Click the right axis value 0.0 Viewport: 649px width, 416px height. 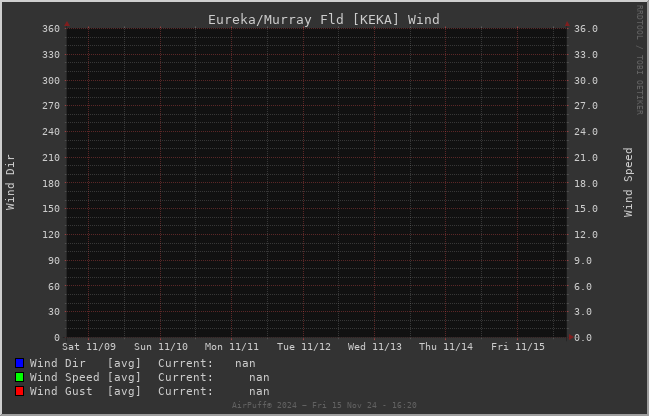(x=583, y=338)
